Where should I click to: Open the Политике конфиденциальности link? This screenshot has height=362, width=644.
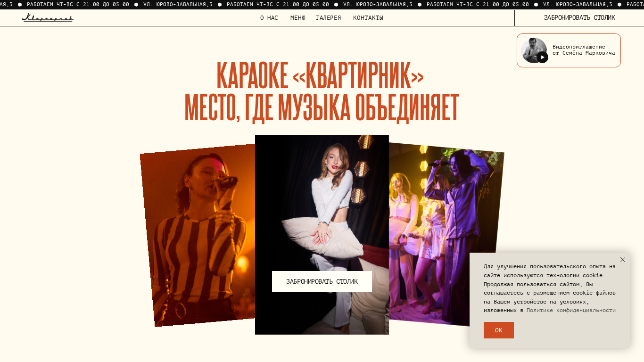point(571,310)
